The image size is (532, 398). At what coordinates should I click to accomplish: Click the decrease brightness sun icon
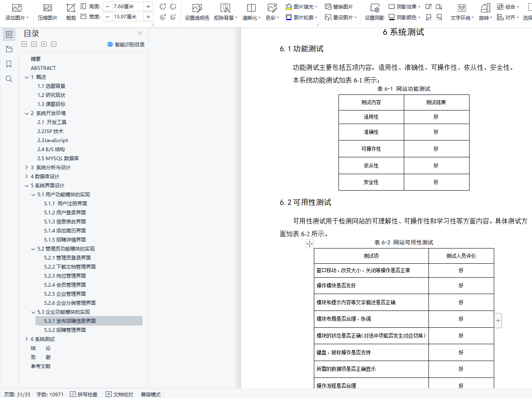click(173, 17)
